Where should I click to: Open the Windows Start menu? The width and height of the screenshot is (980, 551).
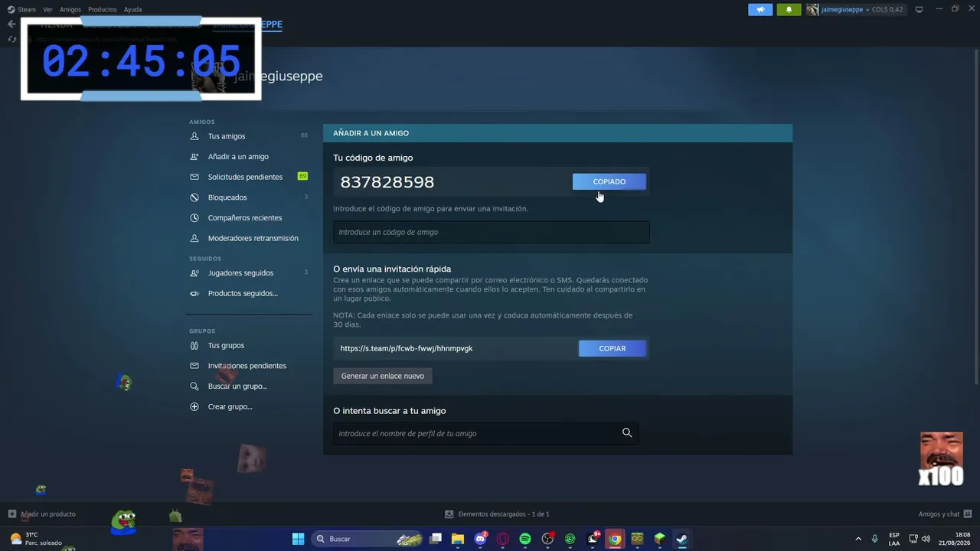(x=298, y=539)
